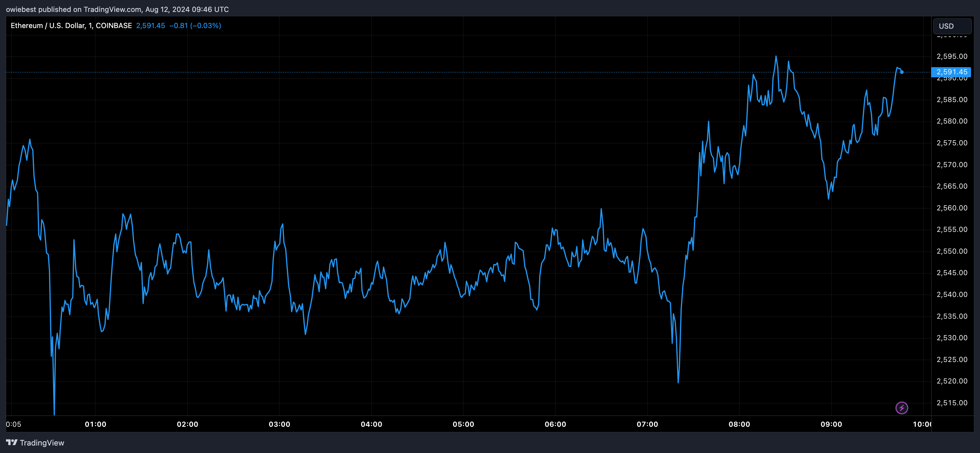This screenshot has height=453, width=980.
Task: Click the 07:00 time axis label
Action: 647,424
